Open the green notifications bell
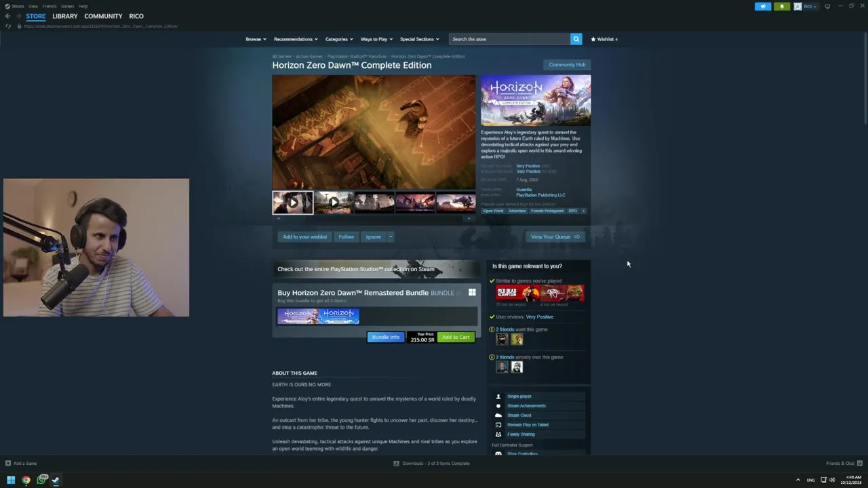This screenshot has height=488, width=868. (781, 6)
